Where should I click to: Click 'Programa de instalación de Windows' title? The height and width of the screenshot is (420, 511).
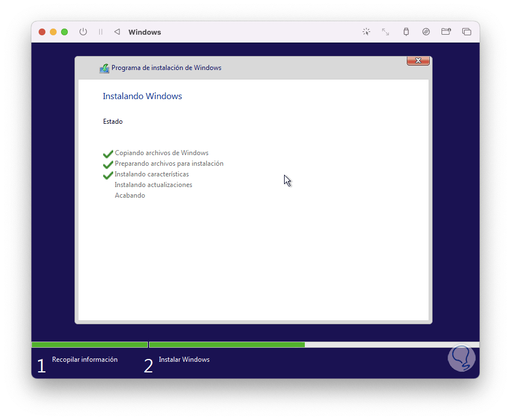pyautogui.click(x=166, y=68)
